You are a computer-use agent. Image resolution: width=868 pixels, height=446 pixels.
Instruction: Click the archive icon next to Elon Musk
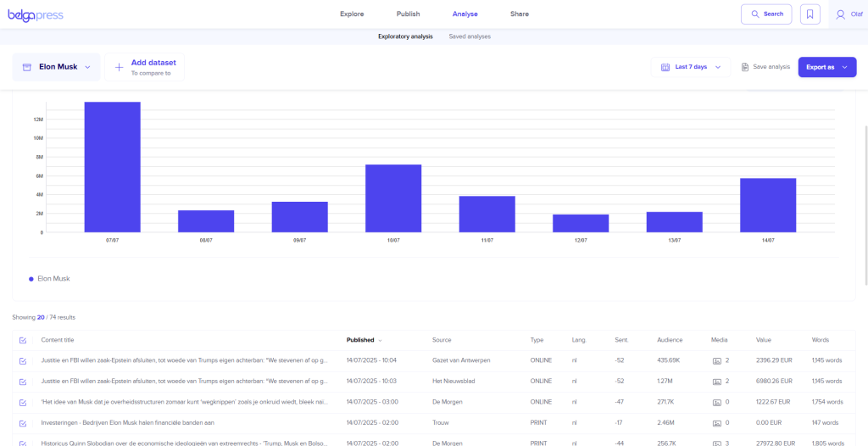tap(27, 67)
